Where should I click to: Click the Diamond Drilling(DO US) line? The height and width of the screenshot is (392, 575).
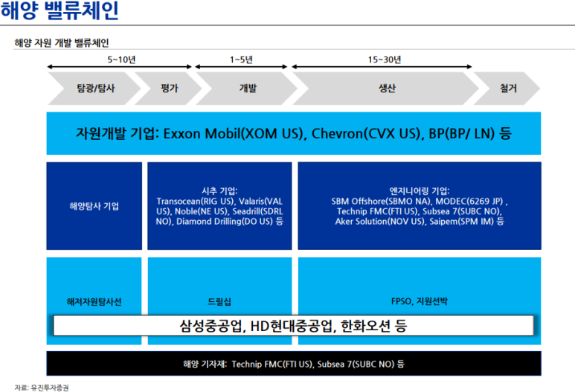click(219, 222)
